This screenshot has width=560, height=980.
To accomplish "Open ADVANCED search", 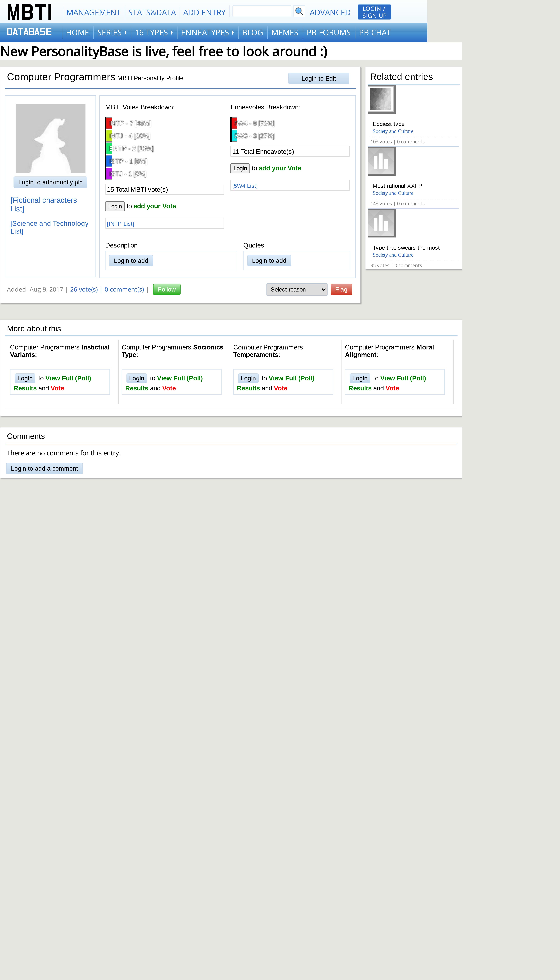I will pos(330,12).
